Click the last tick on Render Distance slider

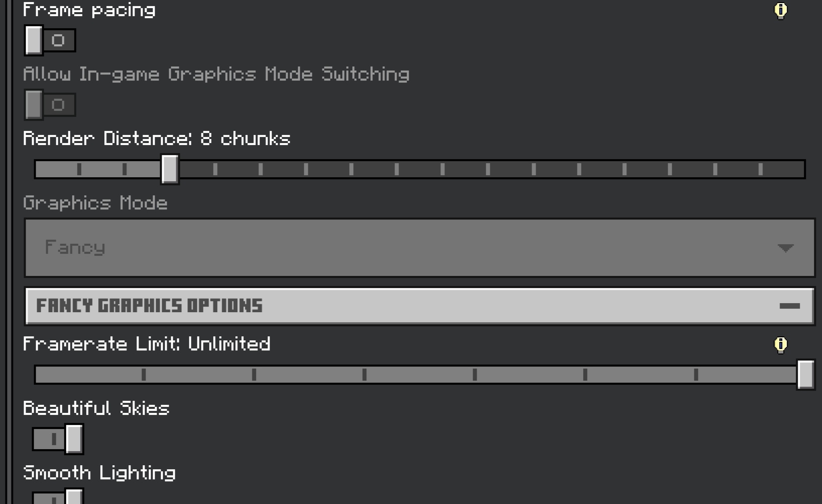pyautogui.click(x=761, y=169)
